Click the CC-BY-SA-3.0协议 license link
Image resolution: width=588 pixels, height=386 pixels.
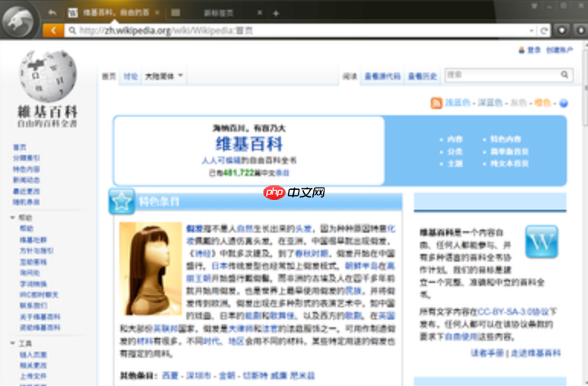513,312
